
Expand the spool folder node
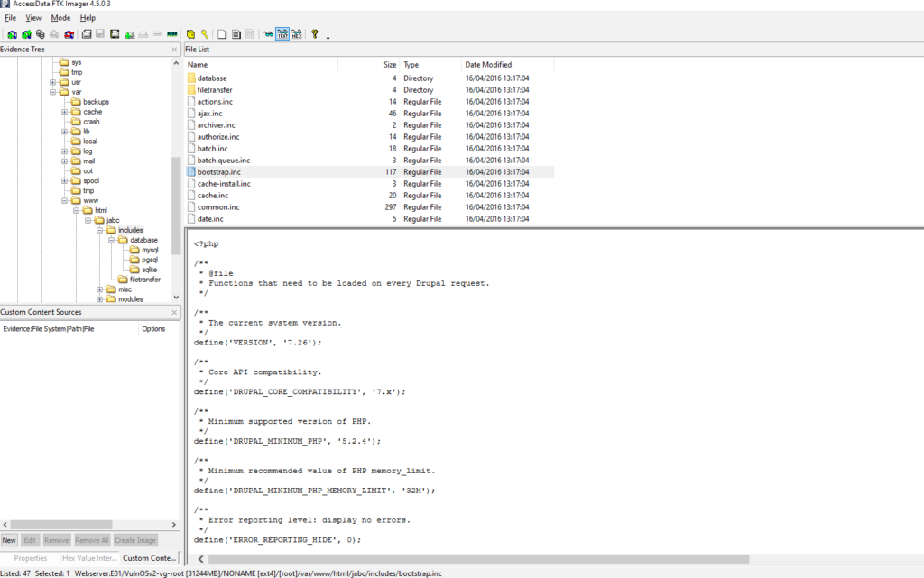point(64,180)
